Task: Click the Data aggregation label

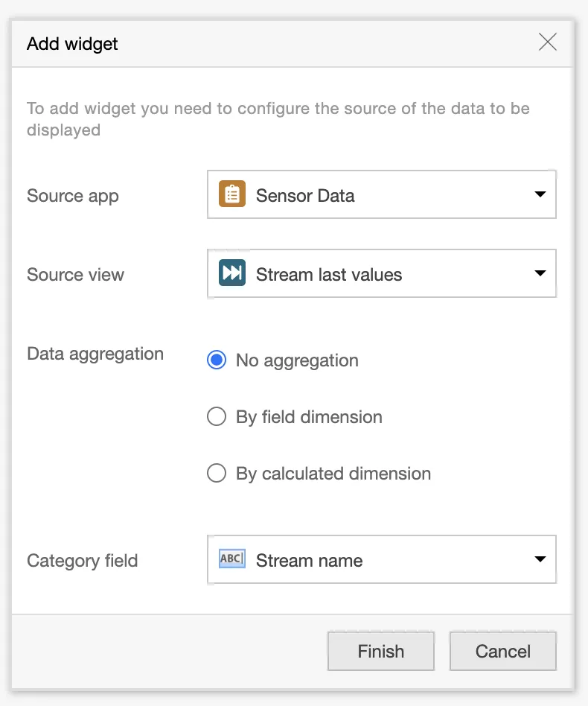Action: coord(95,354)
